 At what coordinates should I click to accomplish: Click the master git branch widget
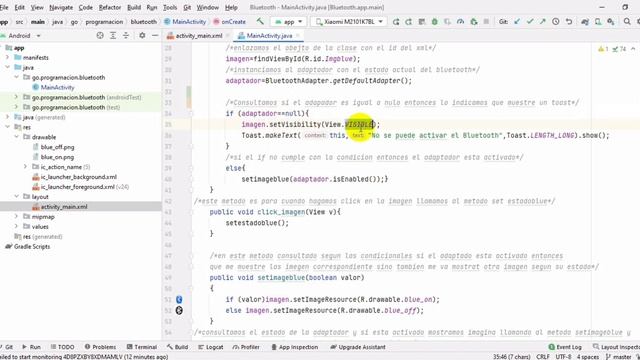tap(619, 357)
